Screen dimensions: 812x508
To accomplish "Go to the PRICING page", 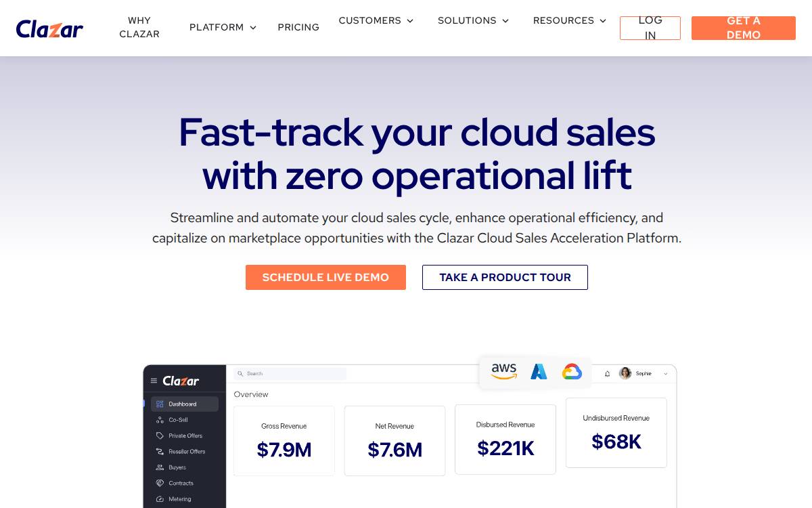I will tap(298, 27).
